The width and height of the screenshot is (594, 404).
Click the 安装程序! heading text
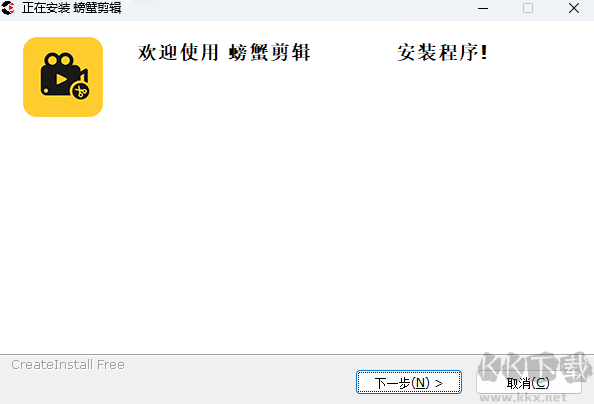[x=442, y=52]
